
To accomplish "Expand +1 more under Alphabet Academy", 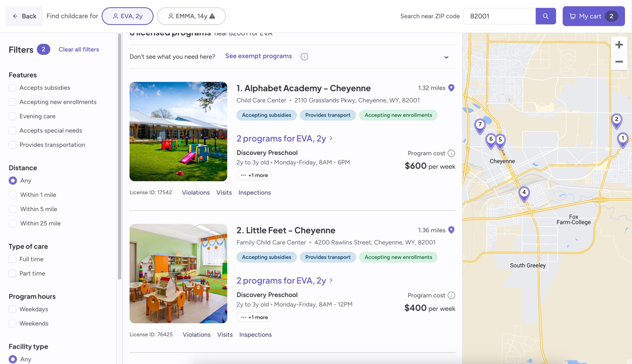I will coord(254,175).
